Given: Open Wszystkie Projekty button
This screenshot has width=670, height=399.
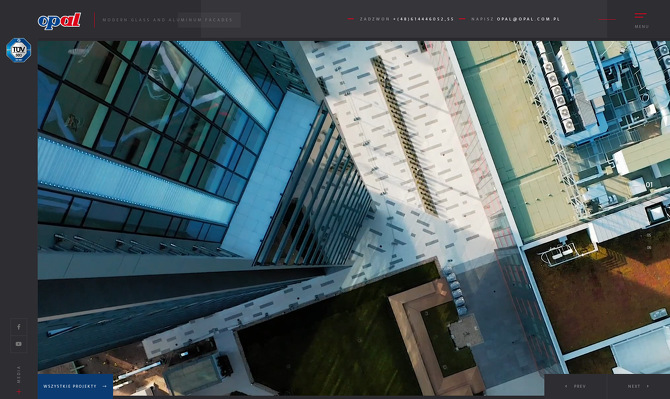Looking at the screenshot, I should point(75,386).
